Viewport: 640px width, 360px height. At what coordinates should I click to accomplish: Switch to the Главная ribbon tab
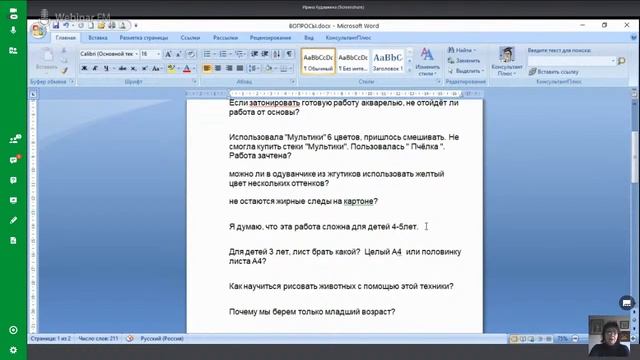click(66, 38)
